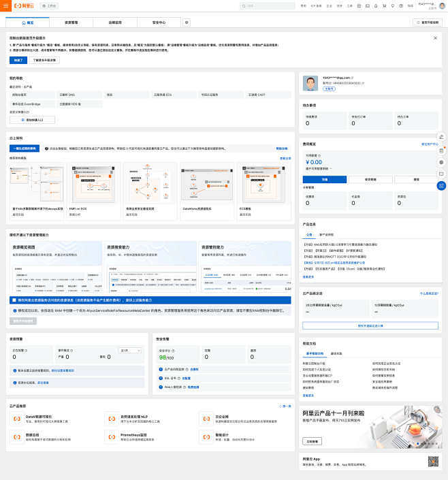448x480 pixels.
Task: Switch to the 最佳实践 tab in 帮助文档
Action: pyautogui.click(x=336, y=353)
